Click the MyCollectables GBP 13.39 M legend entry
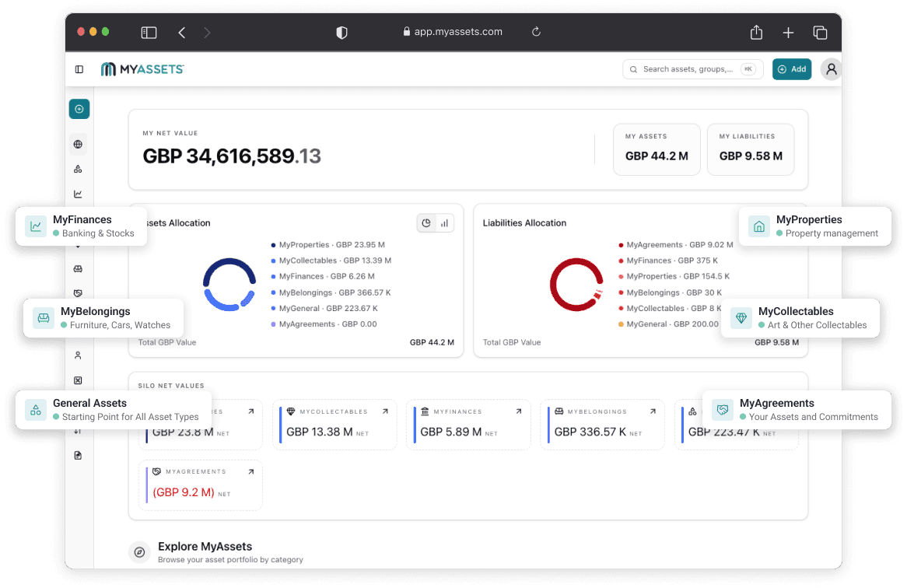The image size is (907, 588). [331, 261]
